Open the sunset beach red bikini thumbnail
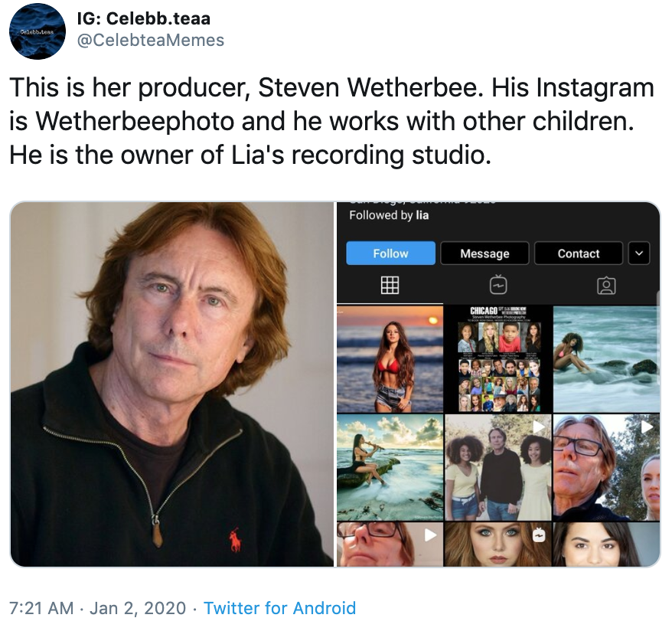Screen dimensions: 672x631 click(390, 358)
